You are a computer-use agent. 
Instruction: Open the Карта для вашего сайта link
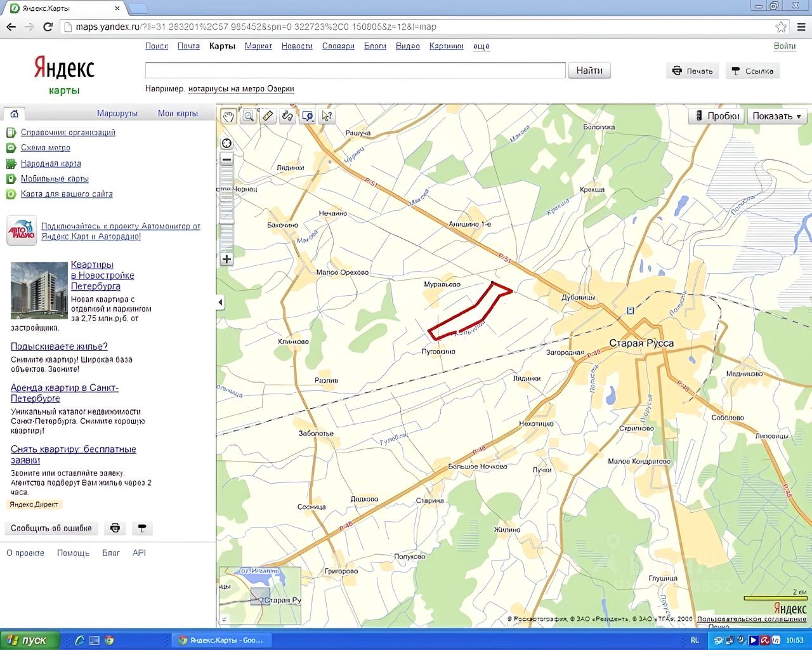tap(67, 194)
